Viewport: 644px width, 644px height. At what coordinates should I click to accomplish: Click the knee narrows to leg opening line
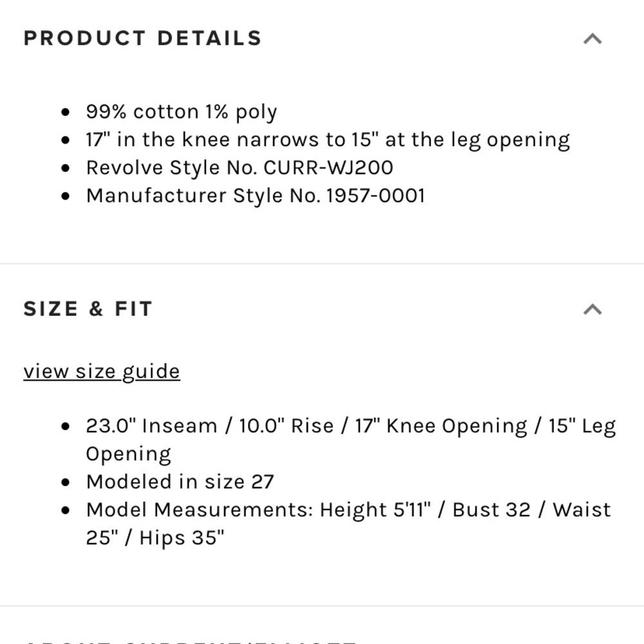(x=328, y=140)
